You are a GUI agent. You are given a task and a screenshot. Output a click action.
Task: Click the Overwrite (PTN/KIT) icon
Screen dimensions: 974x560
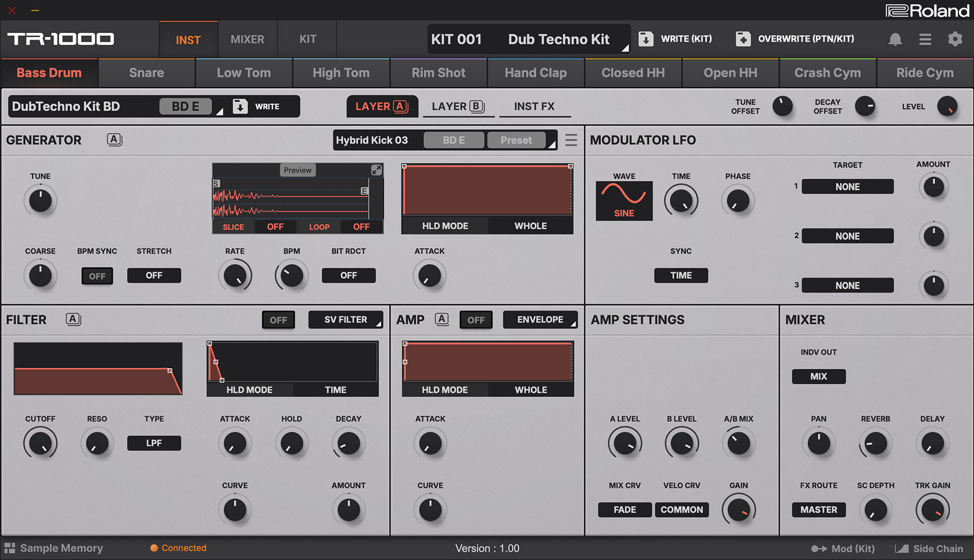coord(743,39)
